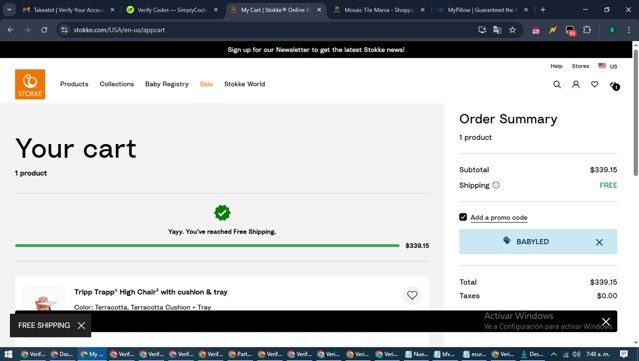Open the account profile icon

click(x=575, y=84)
